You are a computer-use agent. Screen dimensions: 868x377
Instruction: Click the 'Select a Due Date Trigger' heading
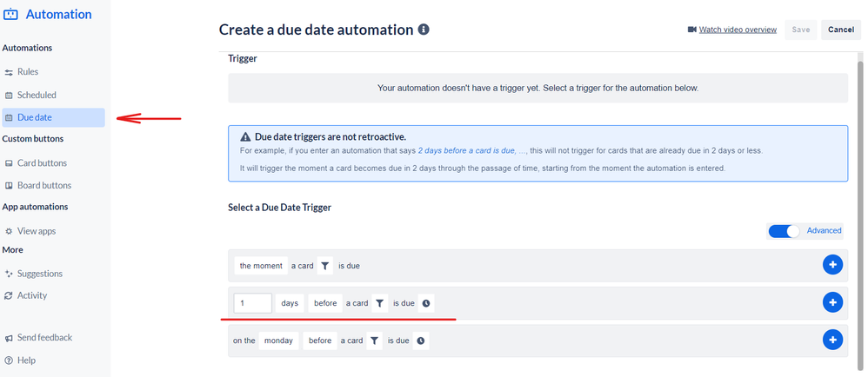pos(279,208)
